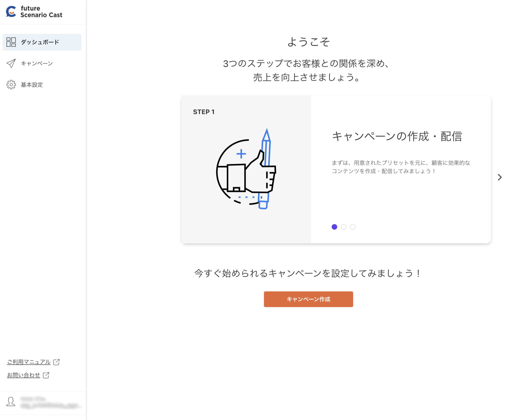The height and width of the screenshot is (420, 529).
Task: Select the second carousel indicator dot
Action: coord(343,227)
